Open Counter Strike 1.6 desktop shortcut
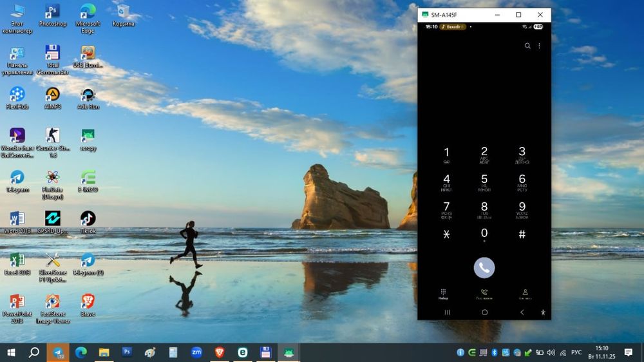644x362 pixels. pyautogui.click(x=53, y=143)
